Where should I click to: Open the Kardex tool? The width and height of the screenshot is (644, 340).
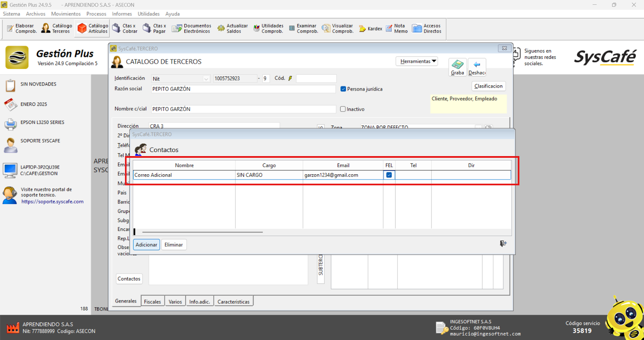(370, 29)
